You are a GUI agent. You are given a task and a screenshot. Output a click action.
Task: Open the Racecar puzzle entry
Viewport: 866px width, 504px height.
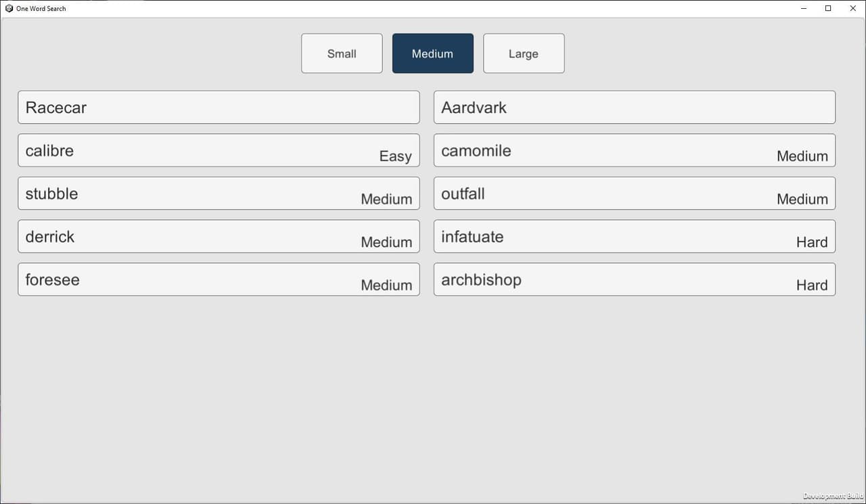[x=219, y=108]
